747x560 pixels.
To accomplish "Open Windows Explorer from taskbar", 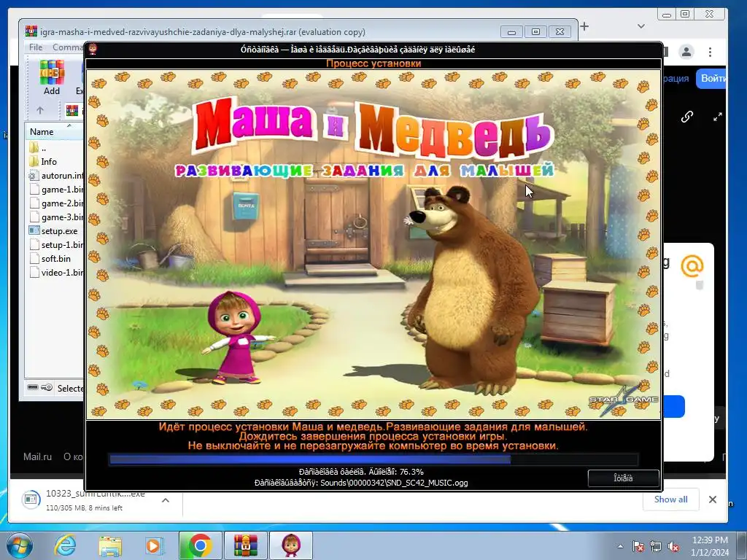I will [110, 546].
